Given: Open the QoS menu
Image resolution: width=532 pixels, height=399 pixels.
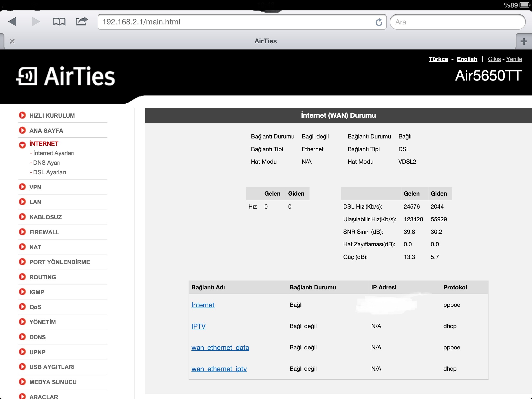Looking at the screenshot, I should [35, 307].
